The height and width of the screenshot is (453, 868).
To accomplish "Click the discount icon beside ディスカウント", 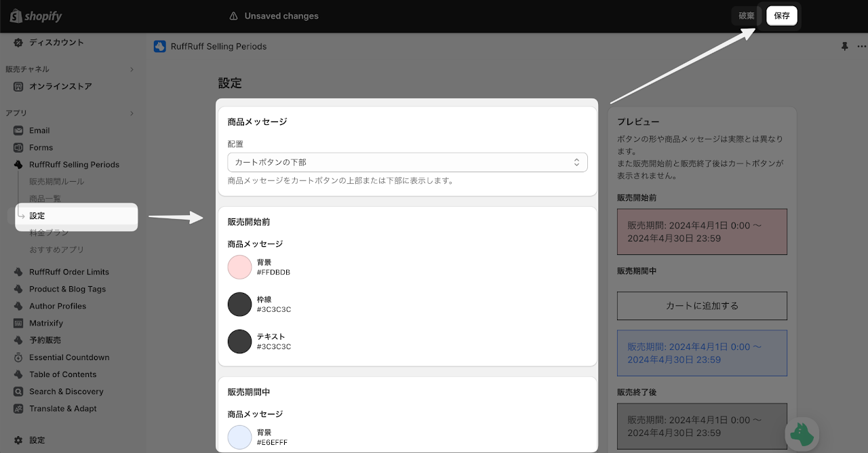I will point(18,43).
